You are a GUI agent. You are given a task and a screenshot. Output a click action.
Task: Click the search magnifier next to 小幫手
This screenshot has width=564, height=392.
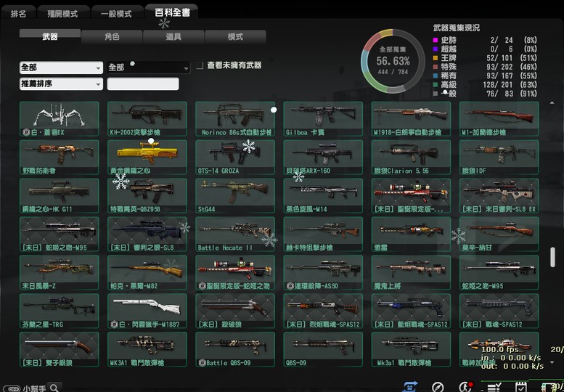tap(54, 387)
